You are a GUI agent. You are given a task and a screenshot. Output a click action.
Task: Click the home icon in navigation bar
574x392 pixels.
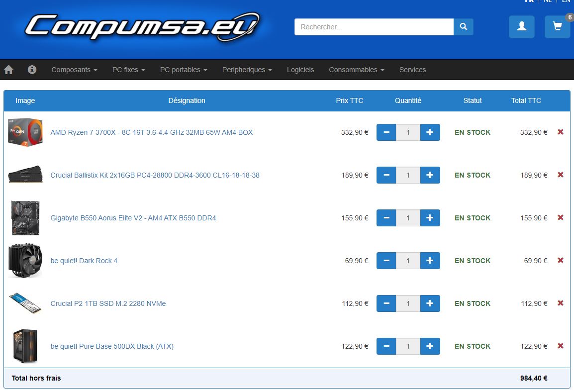tap(9, 70)
